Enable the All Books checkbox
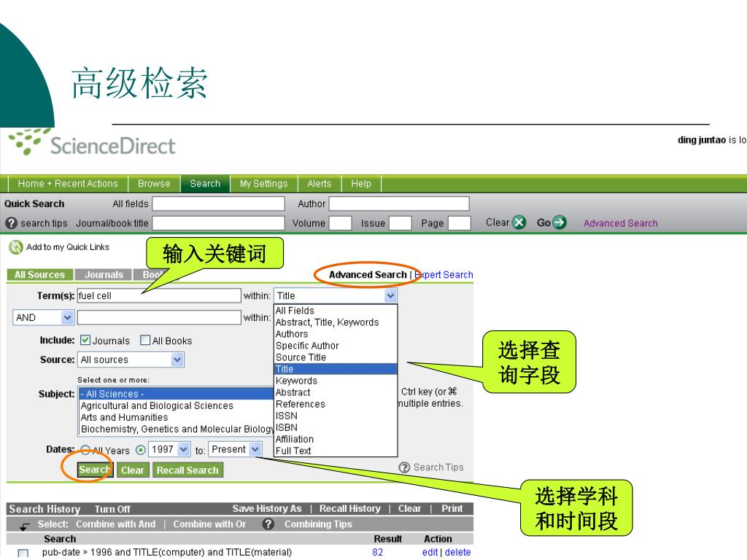 pos(145,340)
